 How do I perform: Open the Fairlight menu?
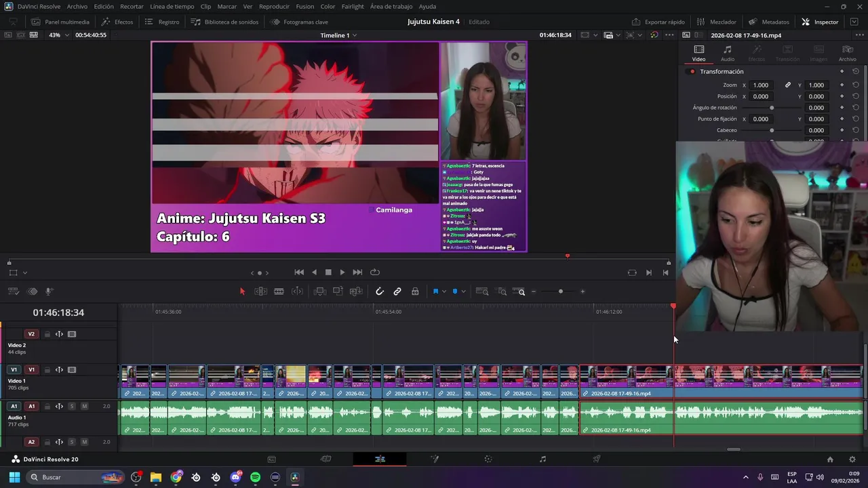(353, 6)
